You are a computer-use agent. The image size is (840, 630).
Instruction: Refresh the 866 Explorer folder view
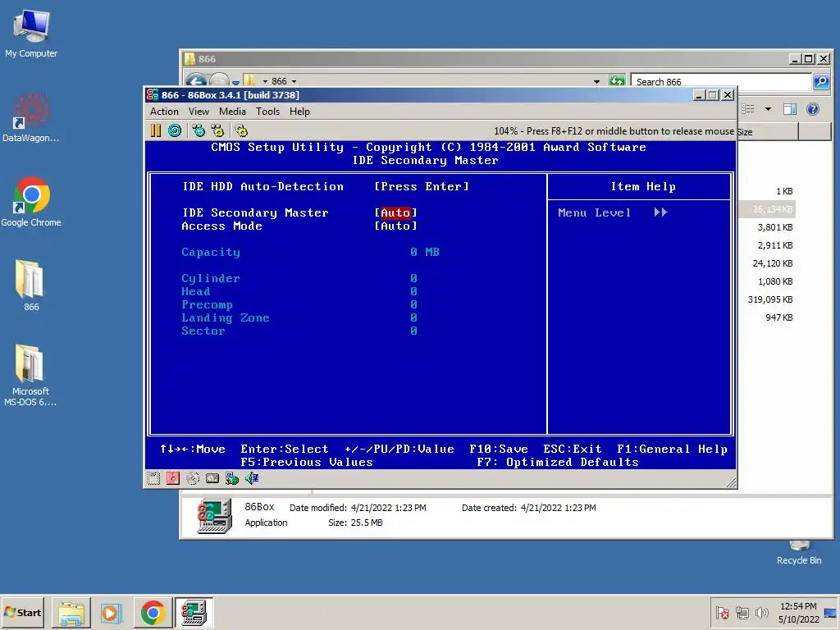(x=617, y=81)
